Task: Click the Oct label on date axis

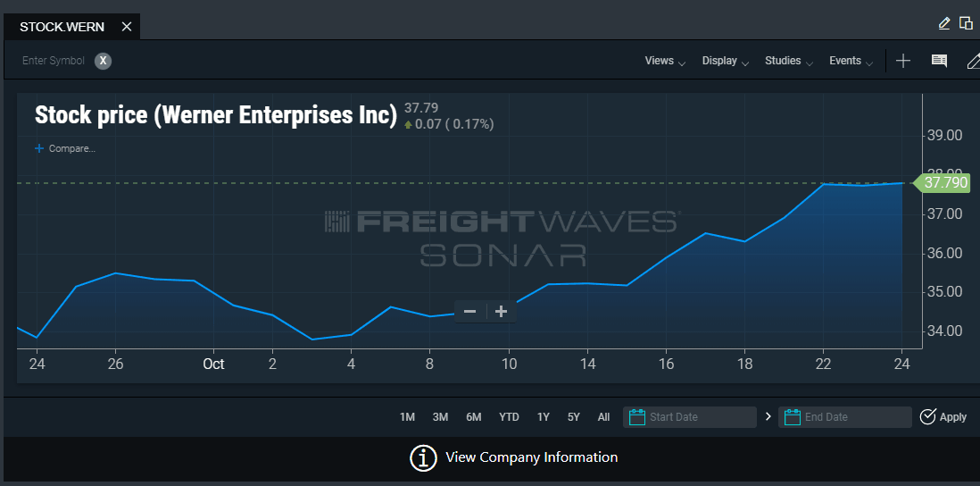Action: click(213, 364)
